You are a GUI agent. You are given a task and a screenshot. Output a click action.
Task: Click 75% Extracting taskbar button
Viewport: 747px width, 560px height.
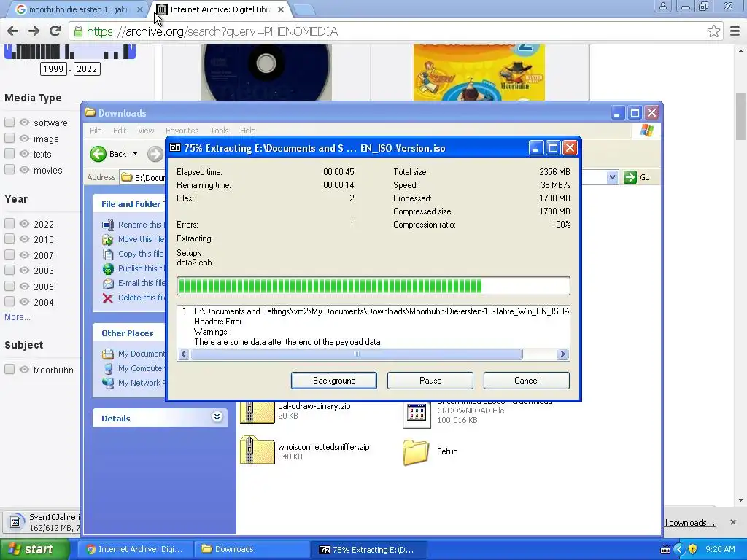point(368,549)
